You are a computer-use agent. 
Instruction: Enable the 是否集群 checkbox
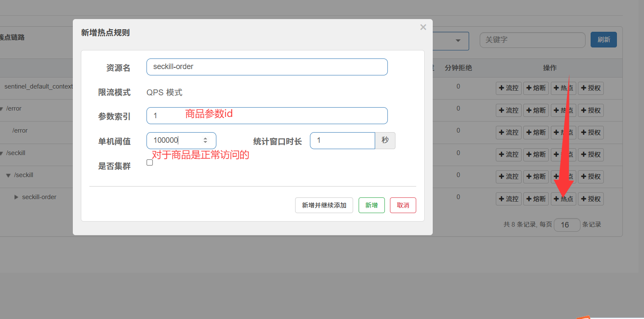149,163
